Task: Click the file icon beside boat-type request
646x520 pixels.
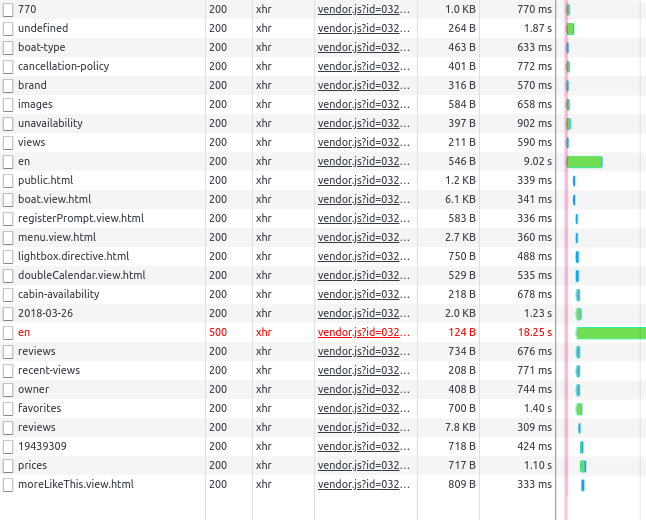Action: click(x=8, y=47)
